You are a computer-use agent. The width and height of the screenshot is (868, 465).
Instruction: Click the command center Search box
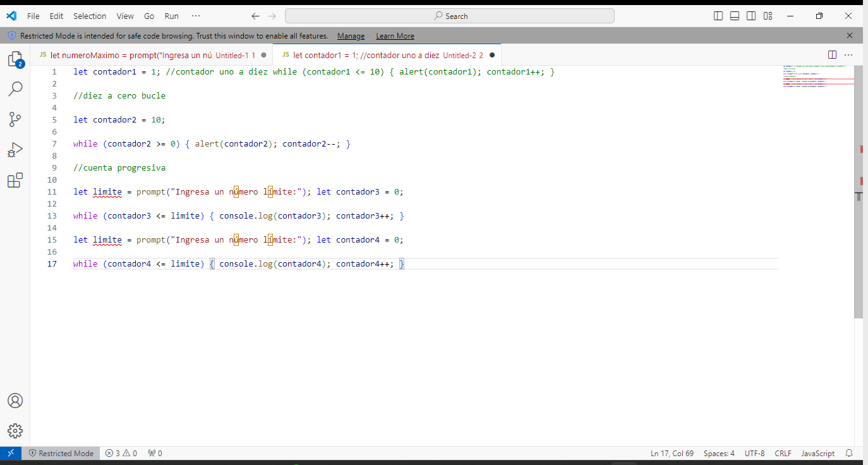click(450, 16)
